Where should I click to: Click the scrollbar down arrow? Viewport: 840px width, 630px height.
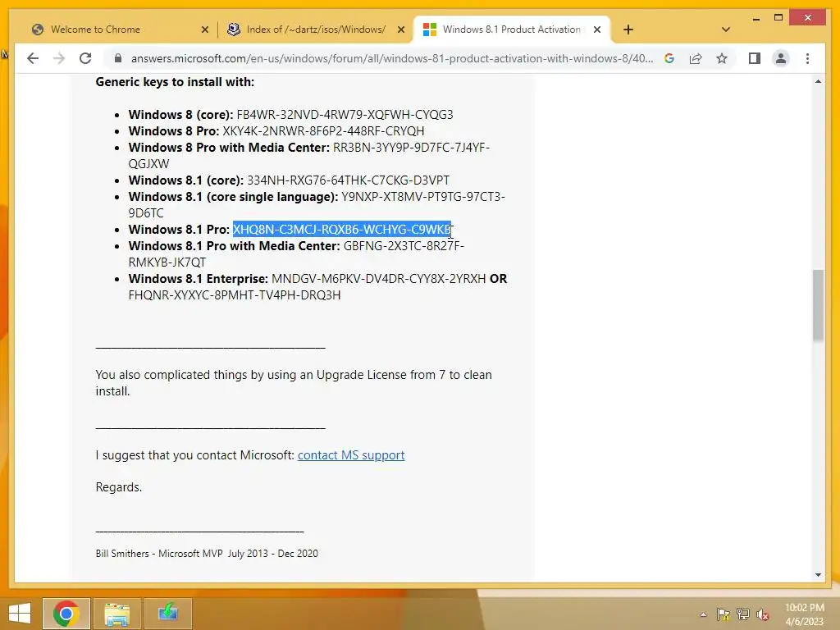(818, 575)
